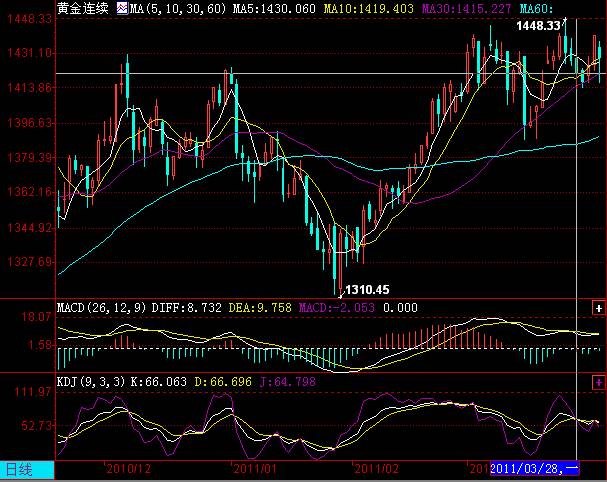The height and width of the screenshot is (482, 607).
Task: Click the 2011/02 date axis label
Action: point(376,469)
